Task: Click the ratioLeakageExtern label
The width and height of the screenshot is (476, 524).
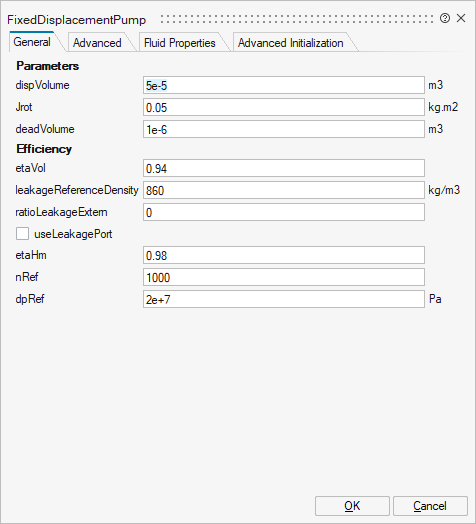Action: pyautogui.click(x=61, y=212)
